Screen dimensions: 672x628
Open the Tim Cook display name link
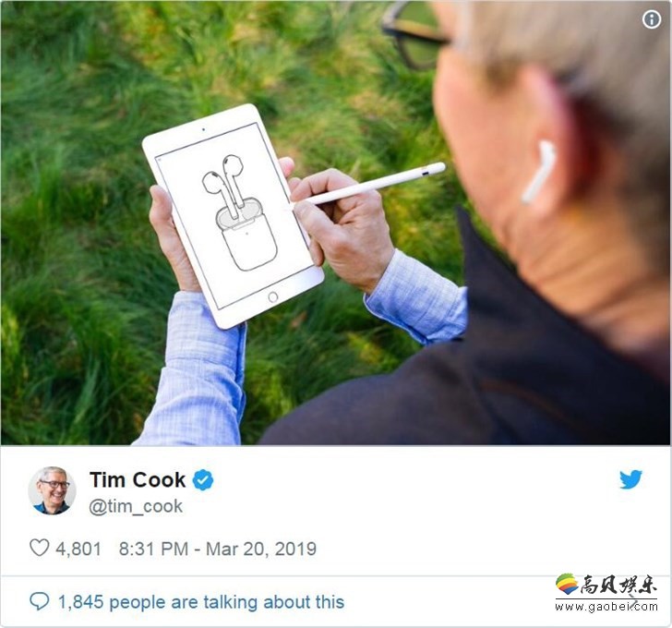click(138, 479)
